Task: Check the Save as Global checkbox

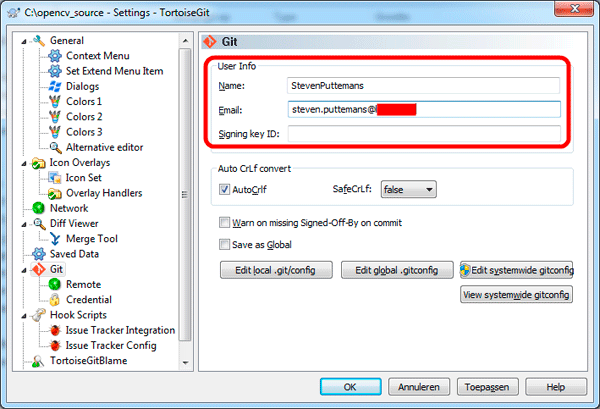Action: (224, 244)
